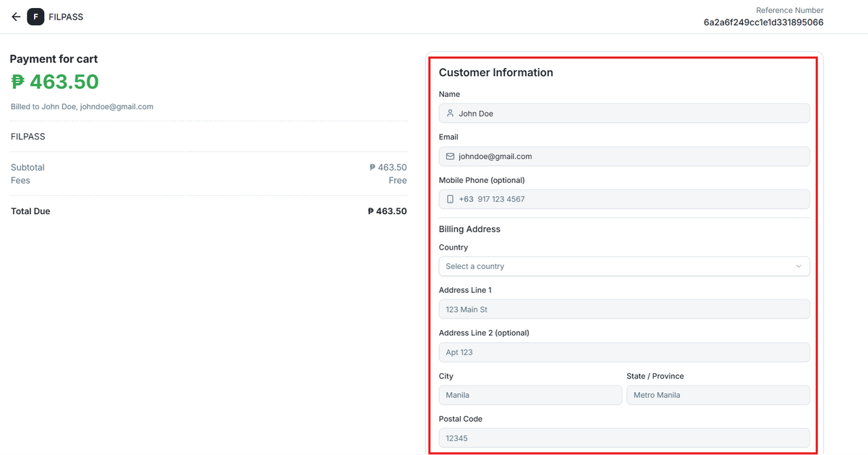Click the bold Total Due ₱ 463.50 value
This screenshot has height=455, width=868.
coord(387,211)
